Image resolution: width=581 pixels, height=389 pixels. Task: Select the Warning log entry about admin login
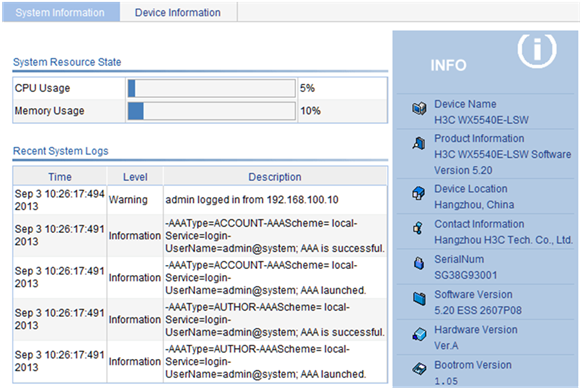[x=200, y=200]
